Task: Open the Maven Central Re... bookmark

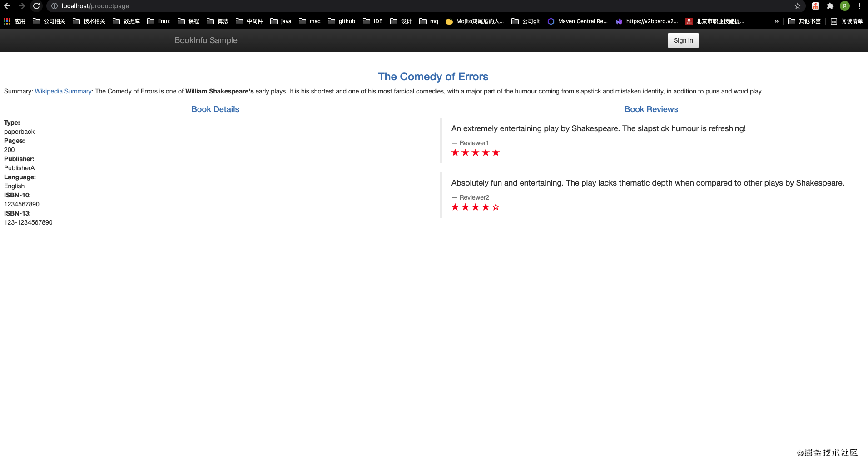Action: tap(577, 21)
